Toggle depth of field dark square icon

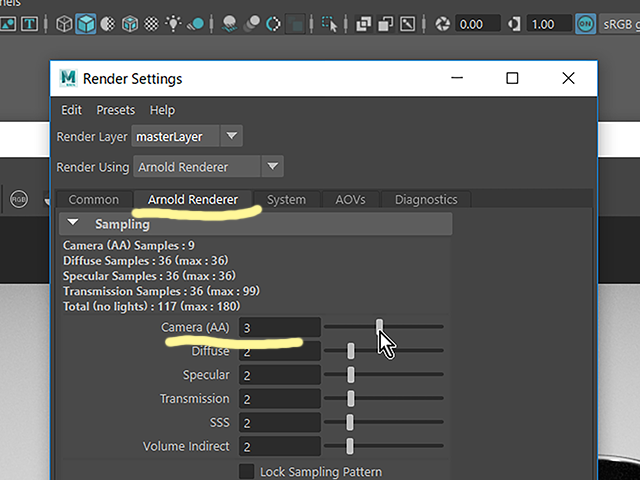(x=295, y=24)
